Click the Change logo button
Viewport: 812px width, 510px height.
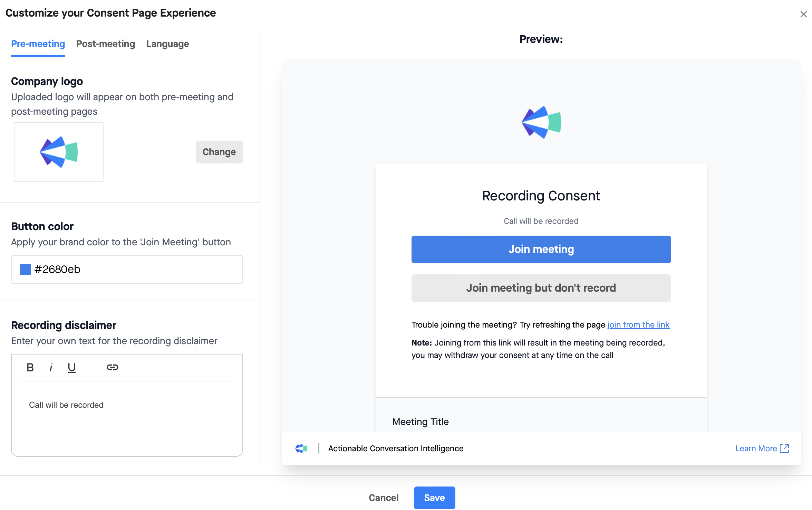(219, 152)
